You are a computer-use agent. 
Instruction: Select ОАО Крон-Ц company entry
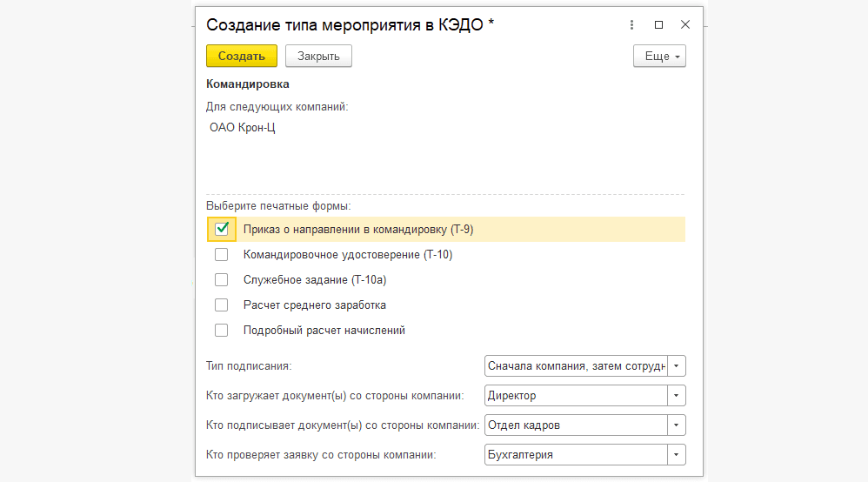(x=242, y=127)
